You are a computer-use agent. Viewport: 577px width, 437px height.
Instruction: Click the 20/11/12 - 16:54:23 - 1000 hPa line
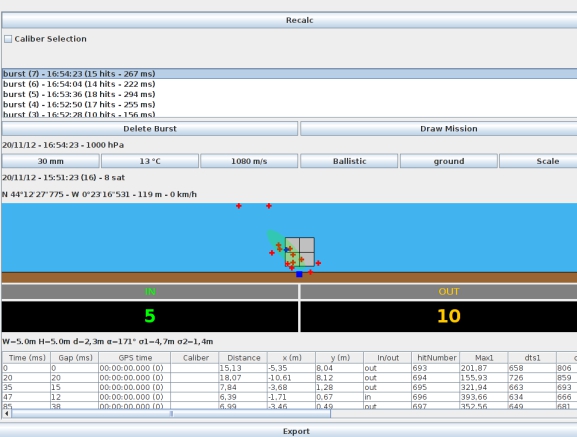pos(63,145)
